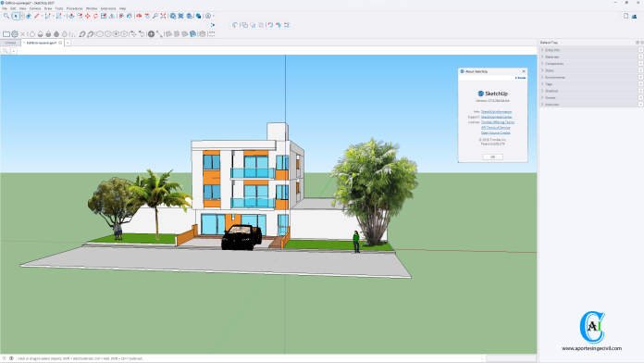
Task: Open the Open Source Credits link
Action: pos(495,132)
